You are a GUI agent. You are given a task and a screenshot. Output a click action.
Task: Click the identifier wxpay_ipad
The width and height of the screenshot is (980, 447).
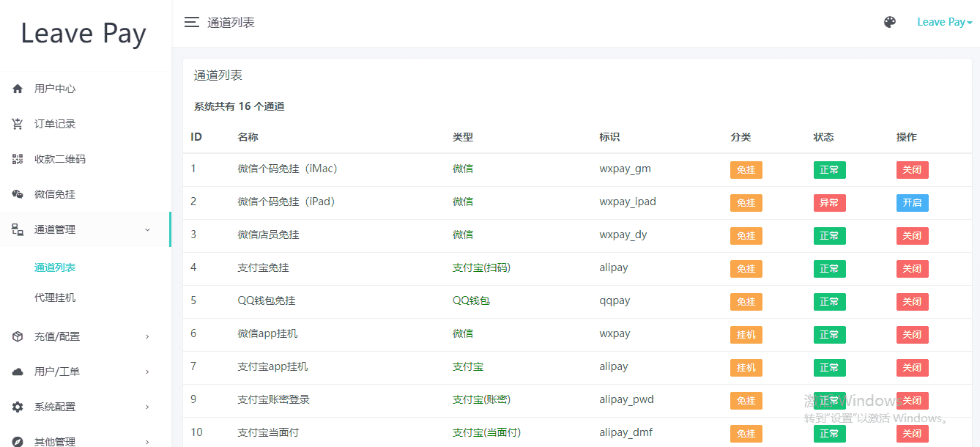click(628, 202)
